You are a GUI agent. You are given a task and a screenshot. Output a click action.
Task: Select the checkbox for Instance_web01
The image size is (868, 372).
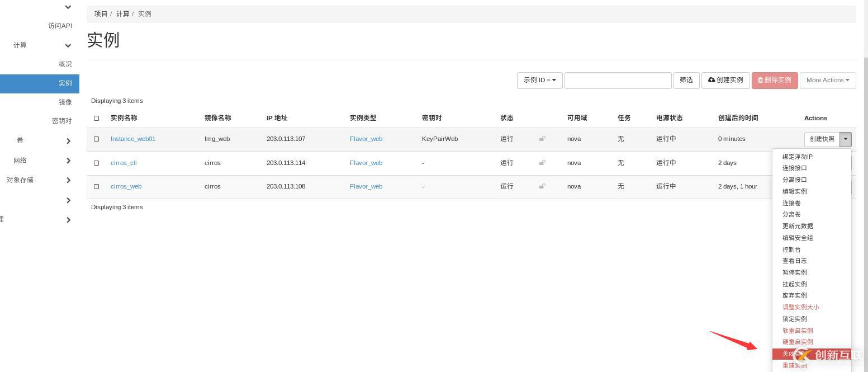[96, 139]
